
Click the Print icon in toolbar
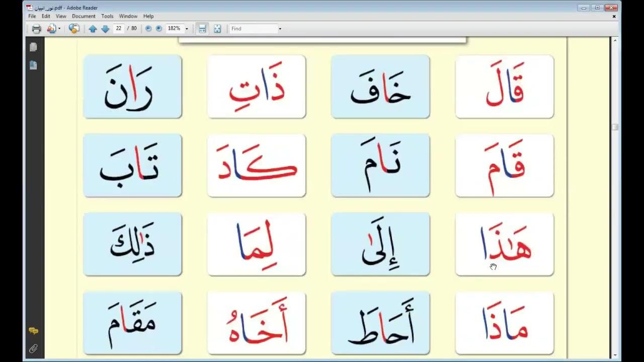click(x=36, y=29)
